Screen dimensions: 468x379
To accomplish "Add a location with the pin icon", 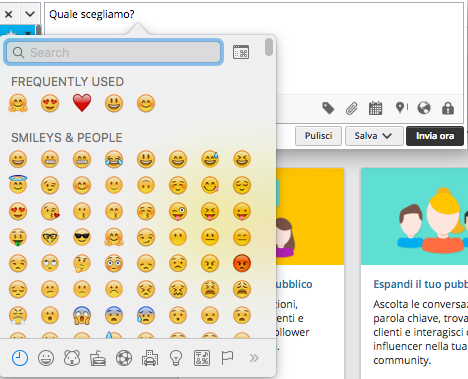I will point(400,108).
